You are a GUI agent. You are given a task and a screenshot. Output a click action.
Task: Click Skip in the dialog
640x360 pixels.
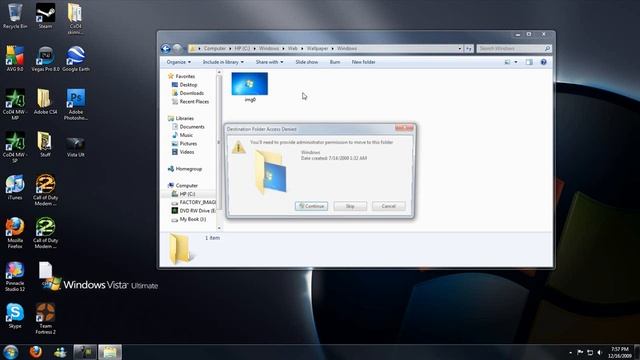tap(350, 206)
